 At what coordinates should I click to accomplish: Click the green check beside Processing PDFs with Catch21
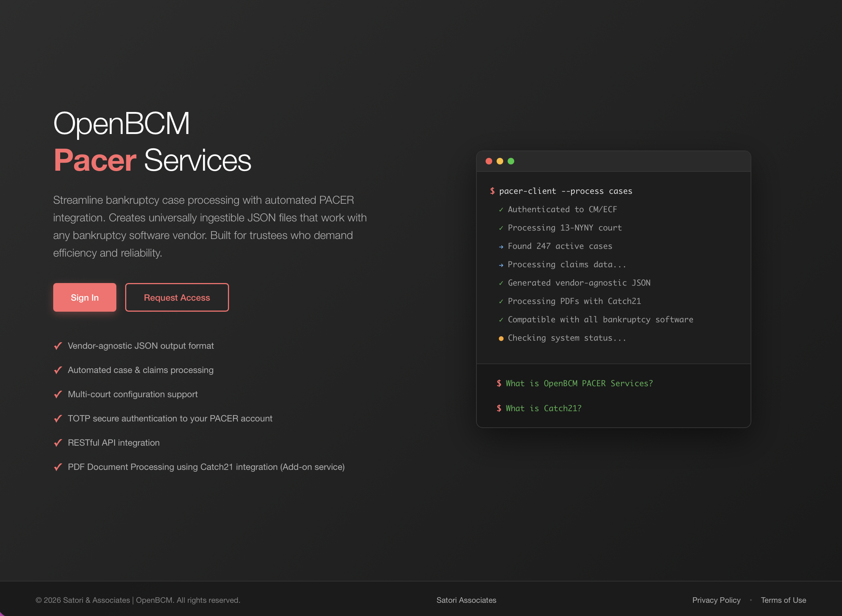[501, 302]
